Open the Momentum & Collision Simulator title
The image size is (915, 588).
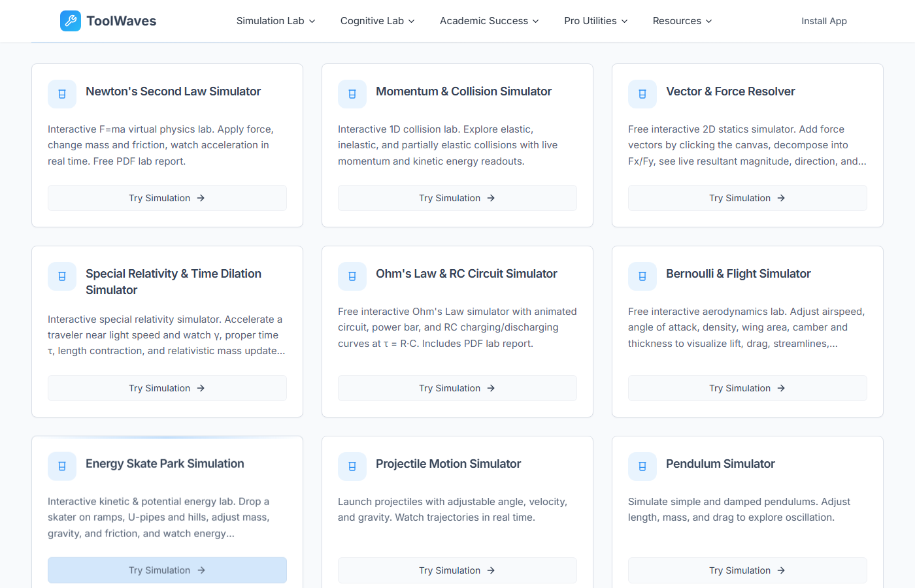coord(463,91)
